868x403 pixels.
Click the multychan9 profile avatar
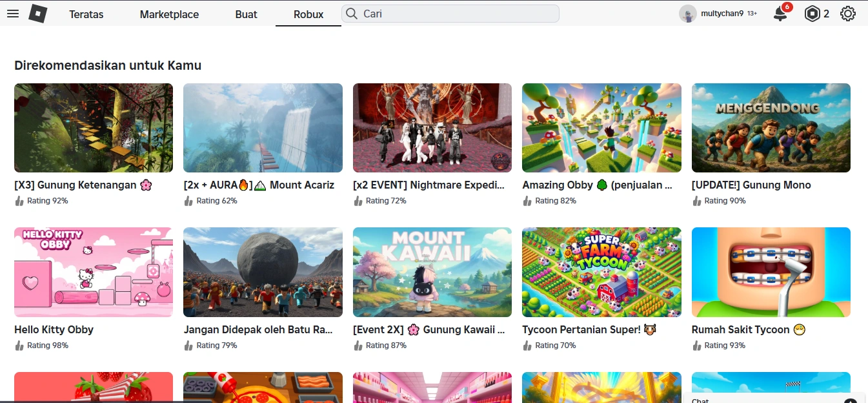coord(688,14)
